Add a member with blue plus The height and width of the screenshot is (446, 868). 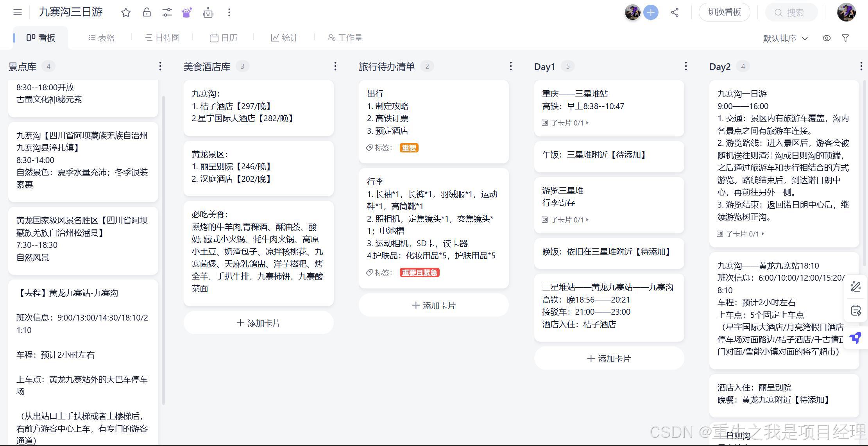[x=651, y=13]
